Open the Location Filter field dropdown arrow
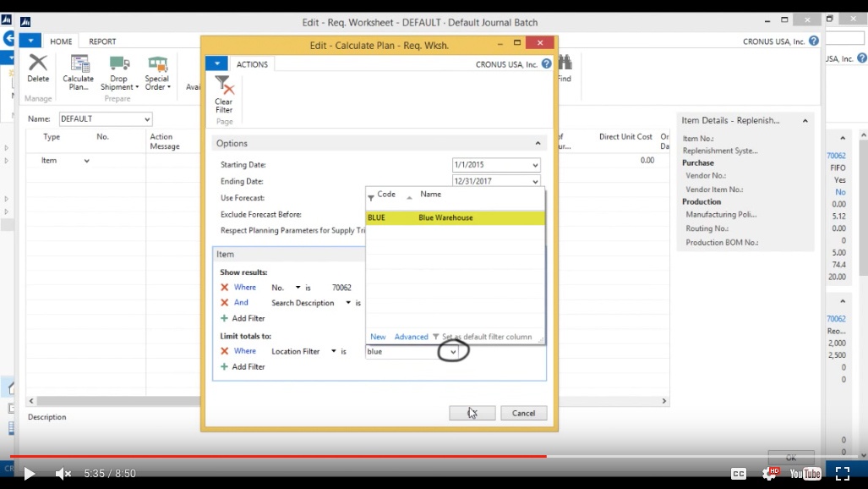The width and height of the screenshot is (868, 489). 333,351
